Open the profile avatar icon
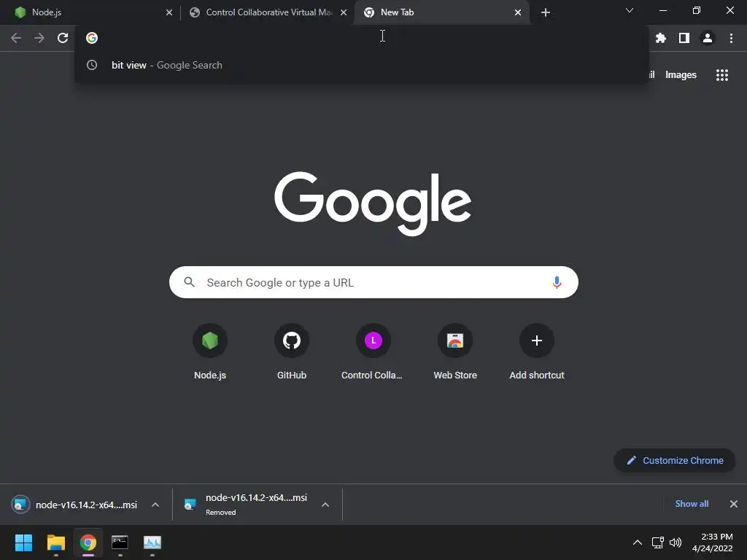This screenshot has height=560, width=747. (x=708, y=38)
